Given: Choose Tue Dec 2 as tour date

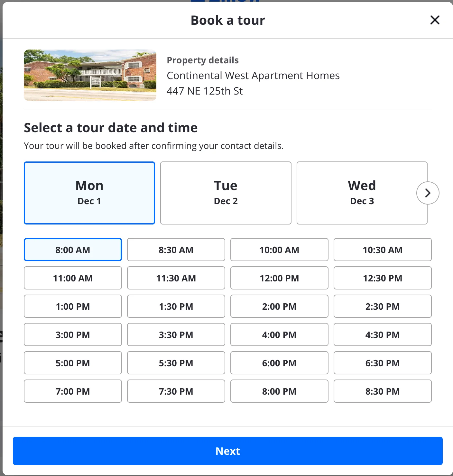Looking at the screenshot, I should [226, 193].
